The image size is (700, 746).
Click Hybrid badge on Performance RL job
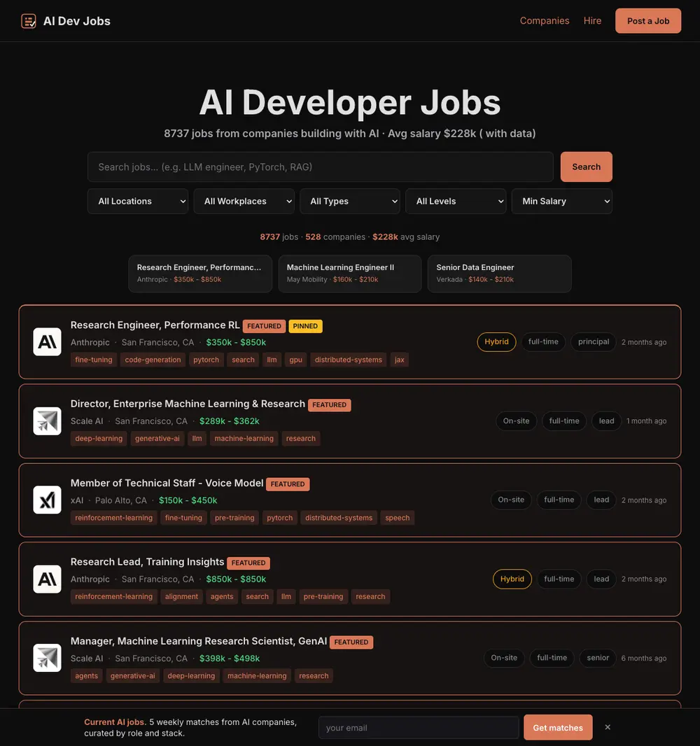tap(496, 342)
